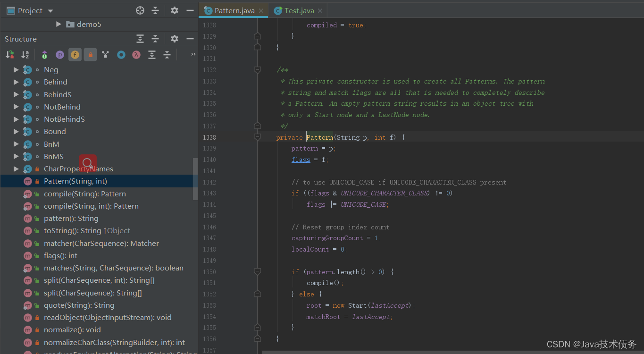The width and height of the screenshot is (644, 354).
Task: Expand the NotBehindS class node
Action: (16, 119)
